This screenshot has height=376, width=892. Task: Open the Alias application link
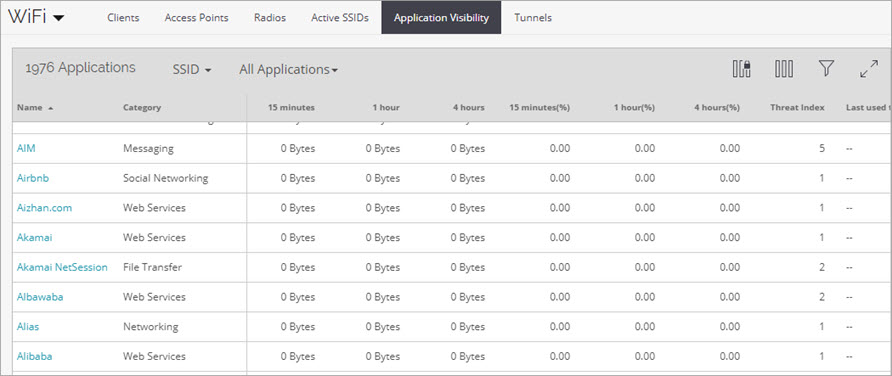pos(28,327)
